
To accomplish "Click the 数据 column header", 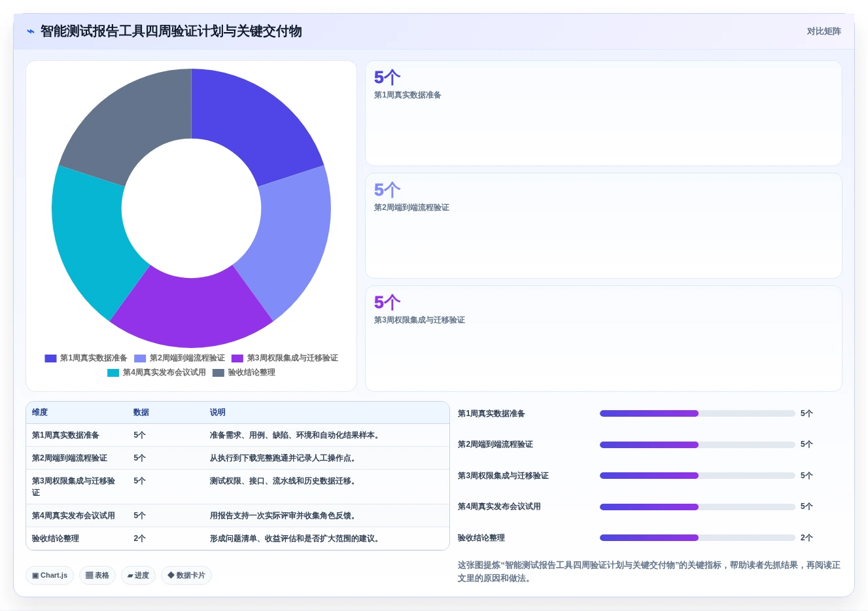I will (x=141, y=413).
